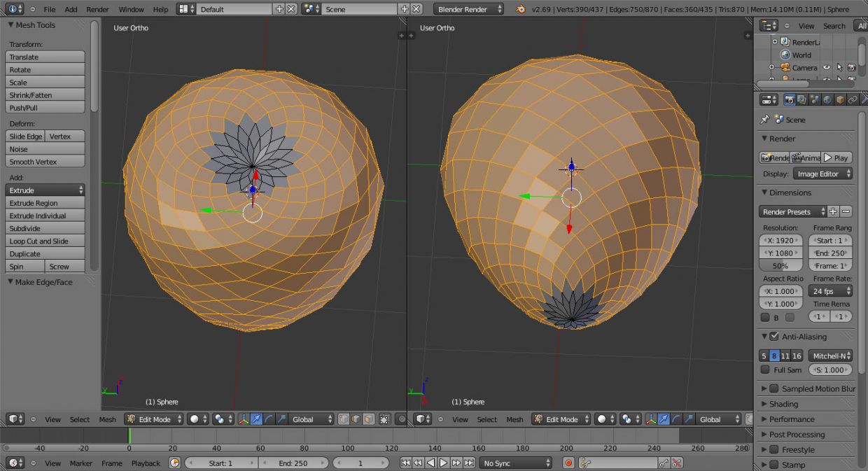The width and height of the screenshot is (868, 471).
Task: Click the Subdivide button
Action: pos(45,228)
